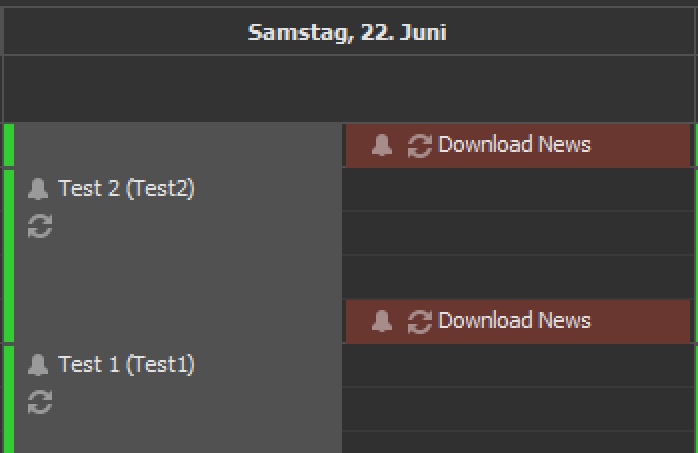Select empty time slot above lower Download News
The width and height of the screenshot is (698, 453).
click(518, 277)
